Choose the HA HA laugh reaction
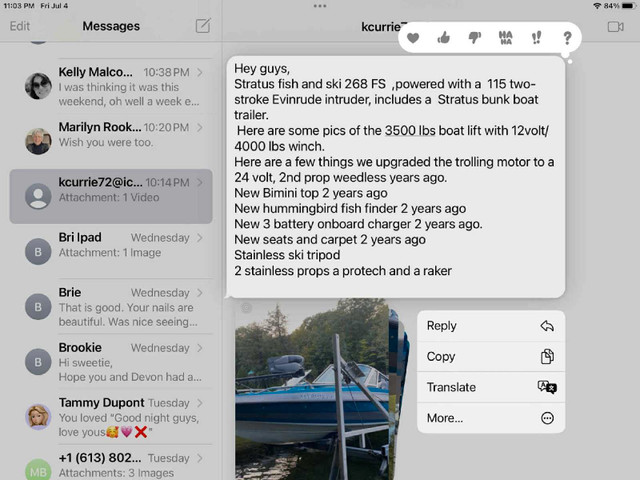The height and width of the screenshot is (480, 640). click(x=505, y=38)
